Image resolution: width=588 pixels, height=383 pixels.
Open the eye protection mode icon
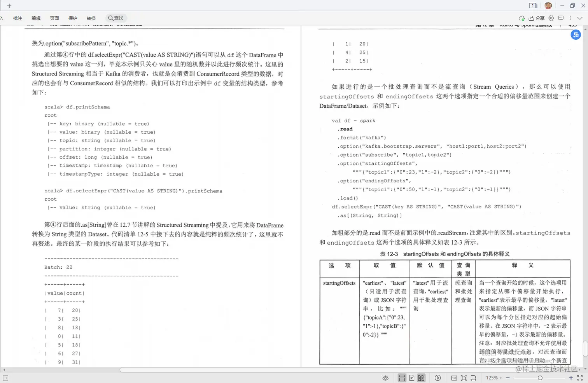click(x=385, y=378)
